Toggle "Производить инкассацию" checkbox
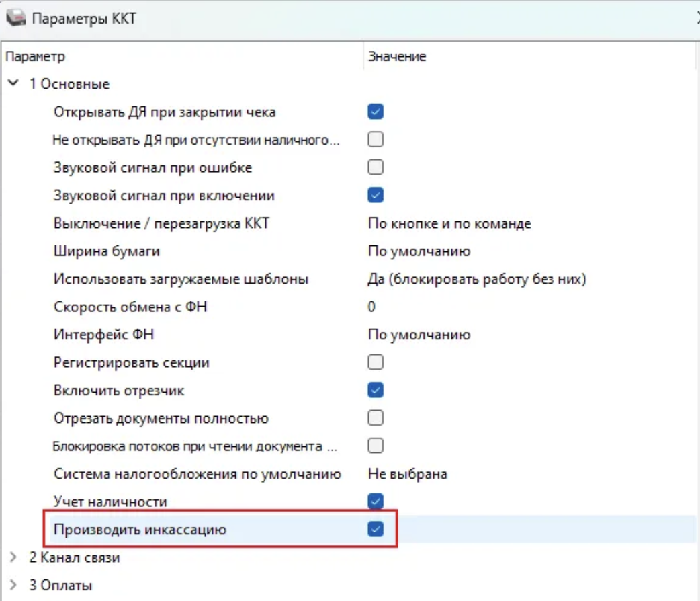This screenshot has height=601, width=700. point(376,530)
